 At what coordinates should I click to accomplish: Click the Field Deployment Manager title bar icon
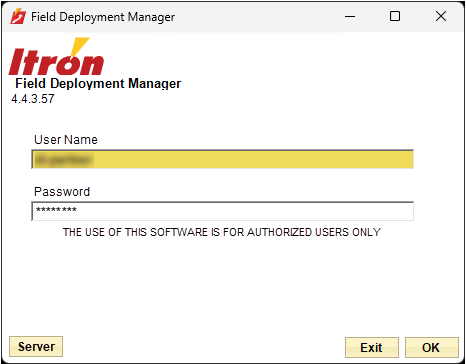[x=18, y=16]
